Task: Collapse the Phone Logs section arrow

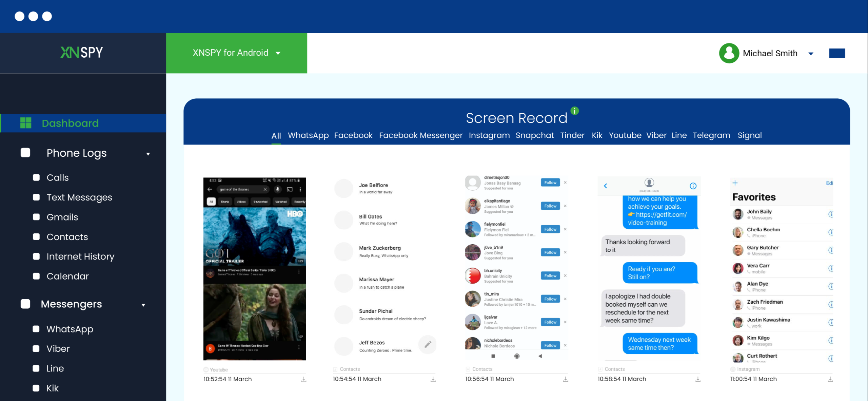Action: pyautogui.click(x=148, y=154)
